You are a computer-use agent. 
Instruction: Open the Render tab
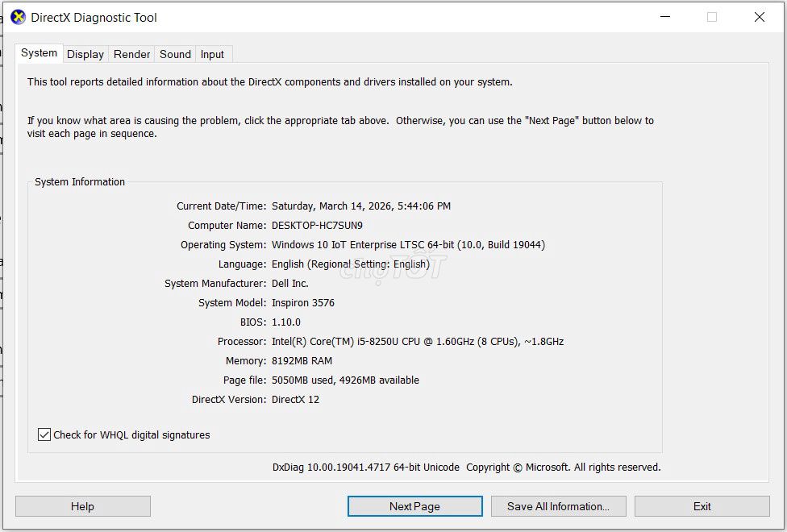pyautogui.click(x=131, y=54)
